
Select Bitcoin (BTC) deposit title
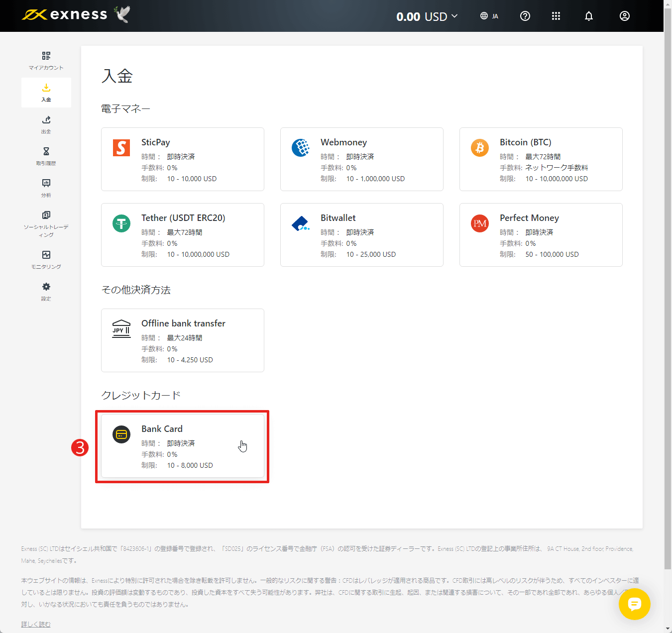tap(526, 142)
